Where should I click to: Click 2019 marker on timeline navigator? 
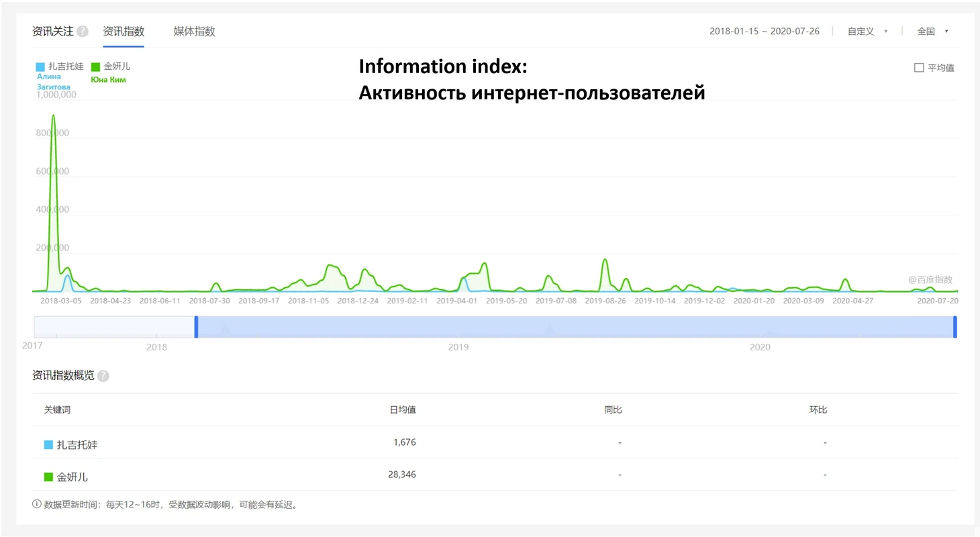[458, 348]
